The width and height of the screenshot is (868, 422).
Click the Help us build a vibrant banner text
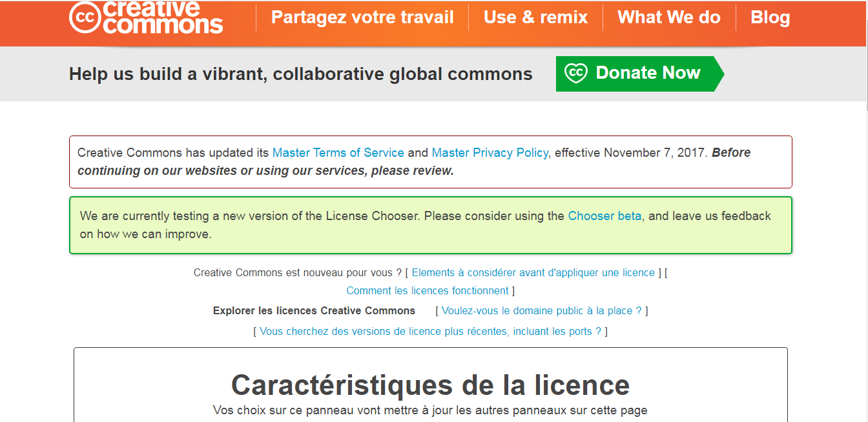301,74
